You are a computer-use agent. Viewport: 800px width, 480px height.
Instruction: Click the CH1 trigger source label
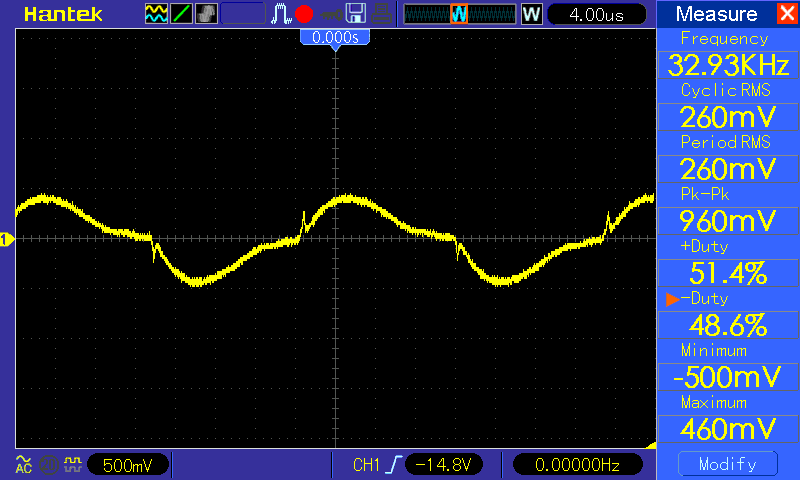(x=366, y=465)
